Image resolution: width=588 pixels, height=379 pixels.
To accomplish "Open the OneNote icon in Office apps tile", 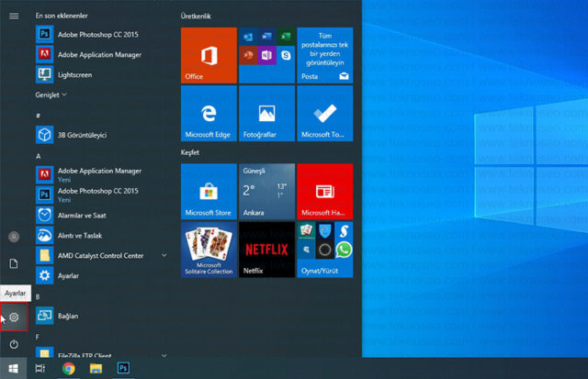I will click(266, 55).
